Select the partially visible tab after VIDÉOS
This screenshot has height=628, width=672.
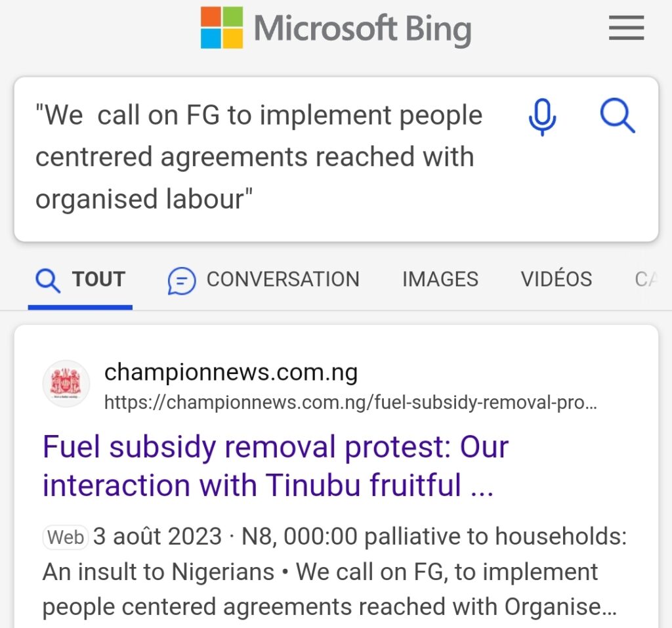coord(646,280)
